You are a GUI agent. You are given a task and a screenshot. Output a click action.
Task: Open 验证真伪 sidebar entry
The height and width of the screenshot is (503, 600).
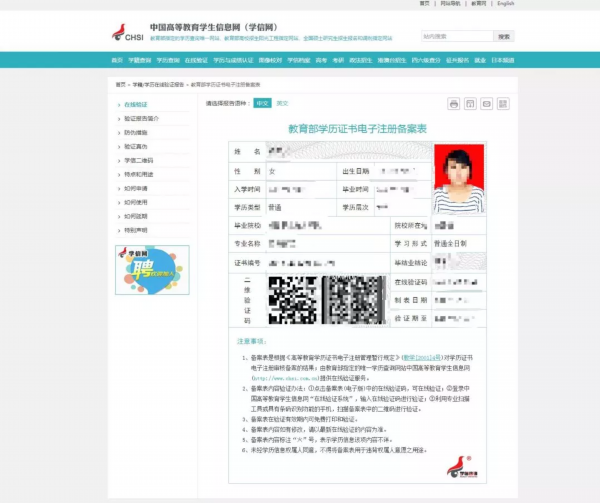(136, 147)
